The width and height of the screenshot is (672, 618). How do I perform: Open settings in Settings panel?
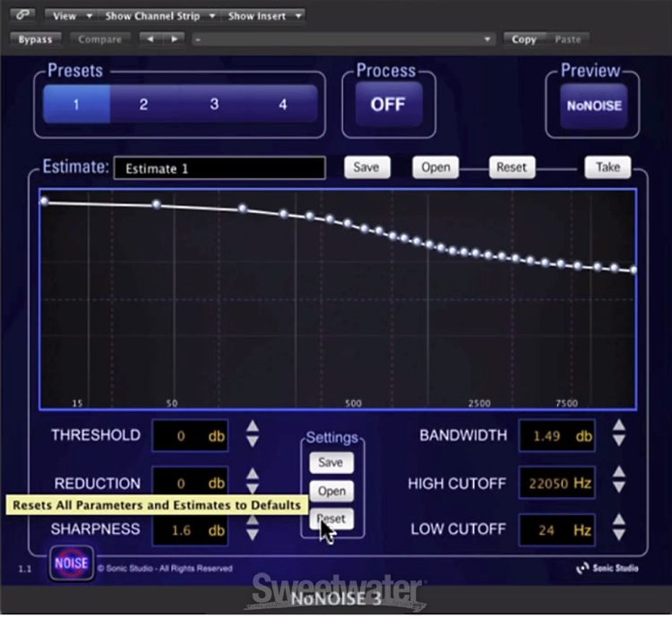[x=332, y=491]
